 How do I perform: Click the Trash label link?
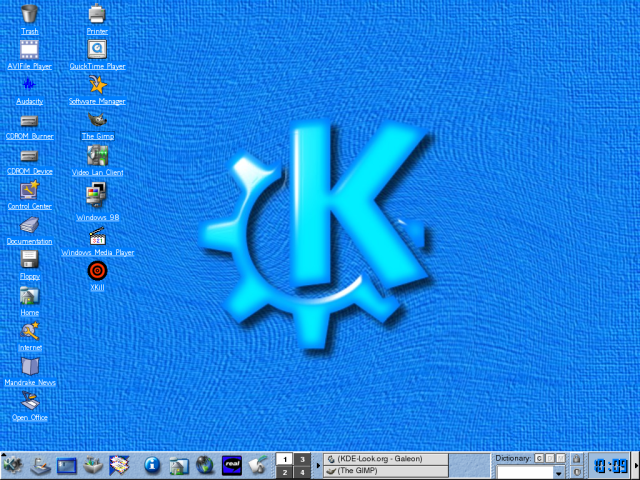(x=29, y=31)
